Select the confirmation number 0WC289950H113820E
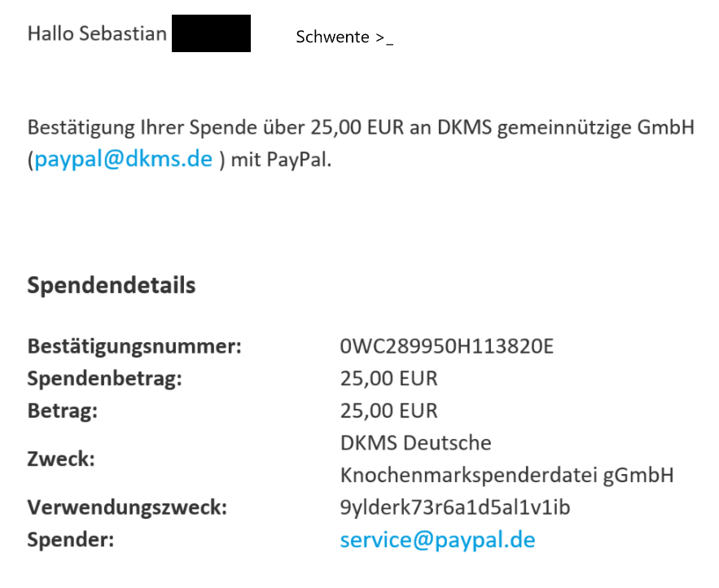 point(446,346)
